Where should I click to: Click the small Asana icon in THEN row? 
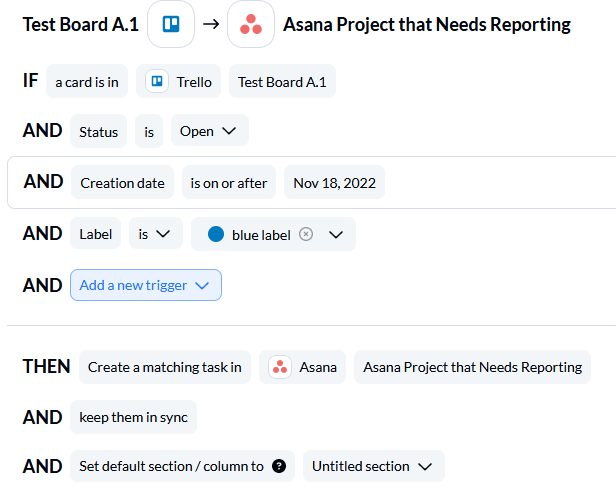(280, 367)
